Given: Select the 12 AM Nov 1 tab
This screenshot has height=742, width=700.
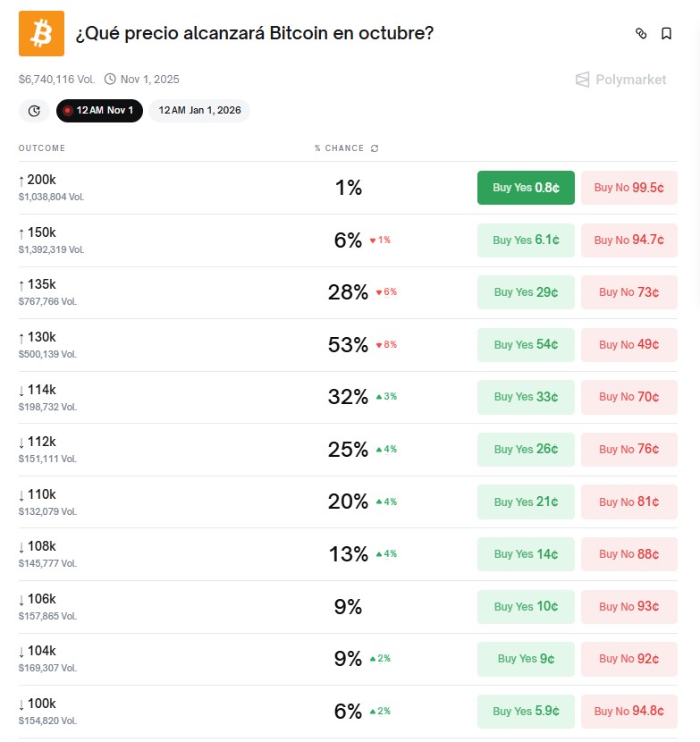Looking at the screenshot, I should click(98, 111).
